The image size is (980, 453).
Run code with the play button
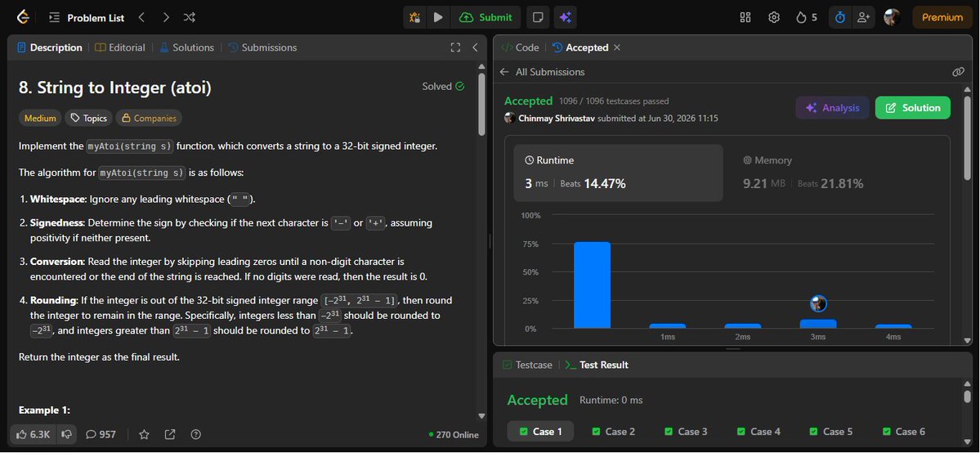click(438, 17)
